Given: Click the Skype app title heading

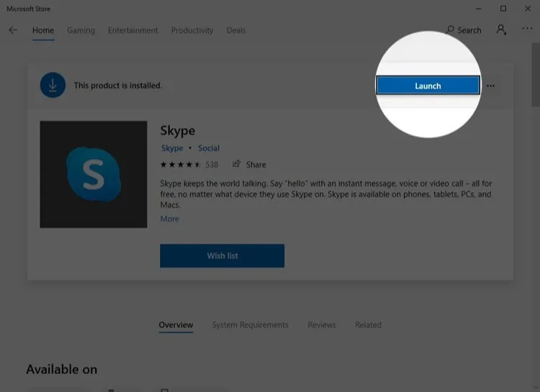Looking at the screenshot, I should [x=178, y=131].
